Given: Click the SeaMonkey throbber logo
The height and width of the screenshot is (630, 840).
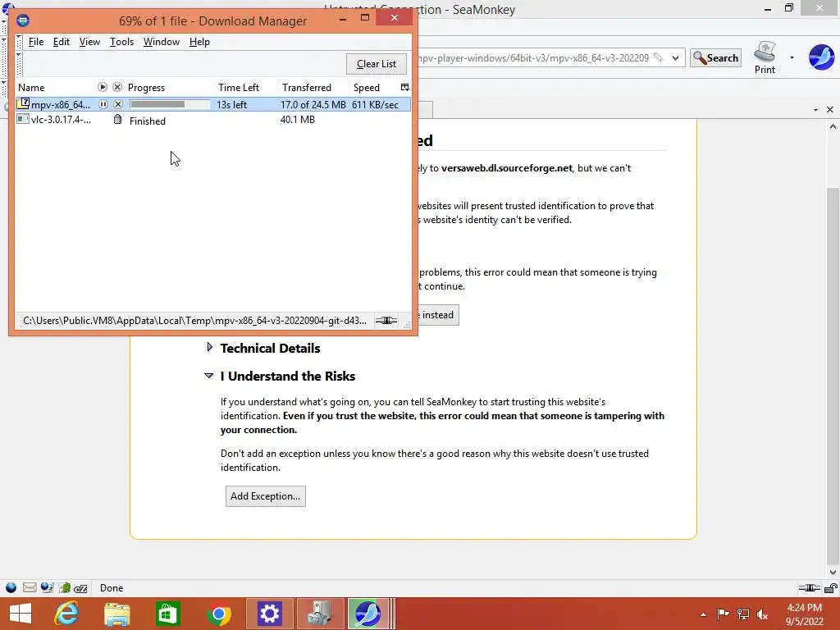Looking at the screenshot, I should [821, 57].
